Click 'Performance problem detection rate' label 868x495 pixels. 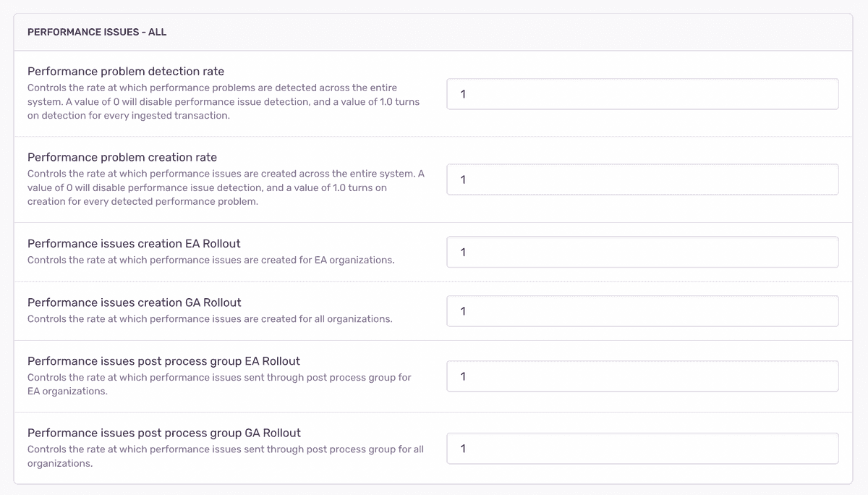pyautogui.click(x=126, y=72)
